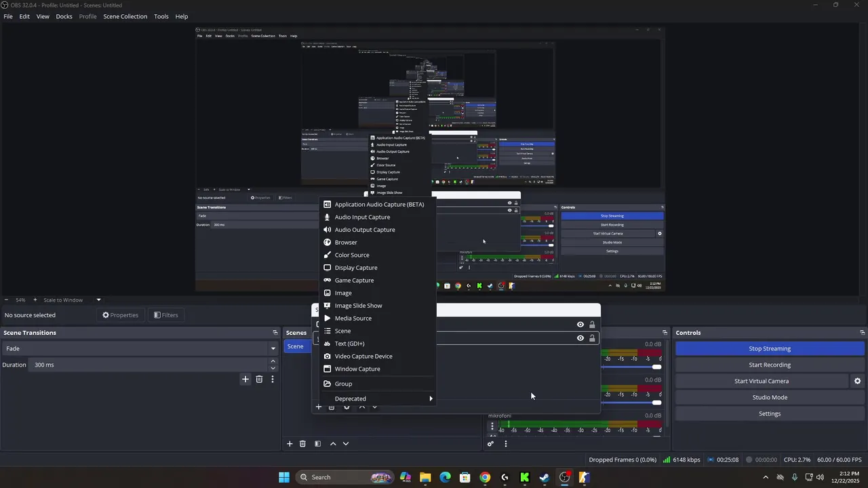The width and height of the screenshot is (868, 488).
Task: Float the Controls dock via its header icon
Action: tap(862, 333)
